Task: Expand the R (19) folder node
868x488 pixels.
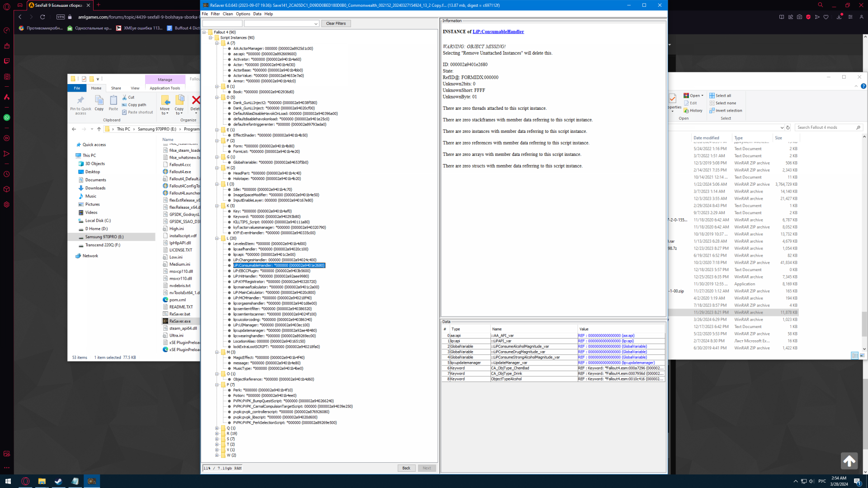Action: click(217, 433)
